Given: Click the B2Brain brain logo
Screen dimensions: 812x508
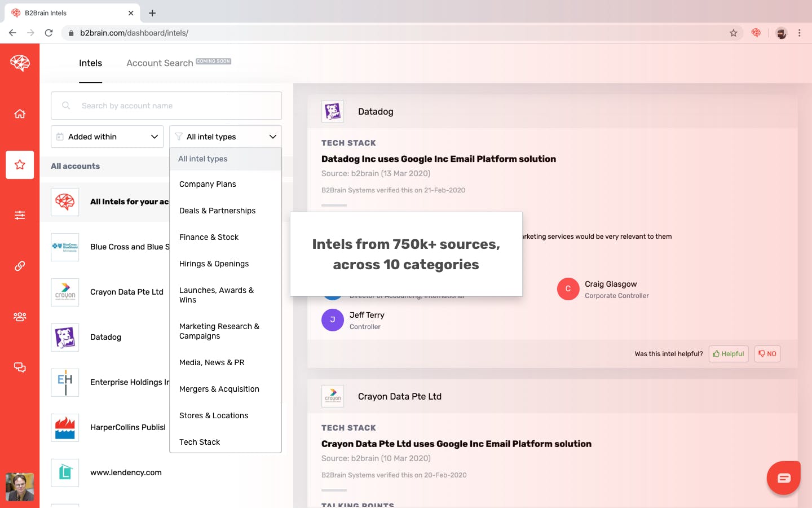Looking at the screenshot, I should point(20,63).
